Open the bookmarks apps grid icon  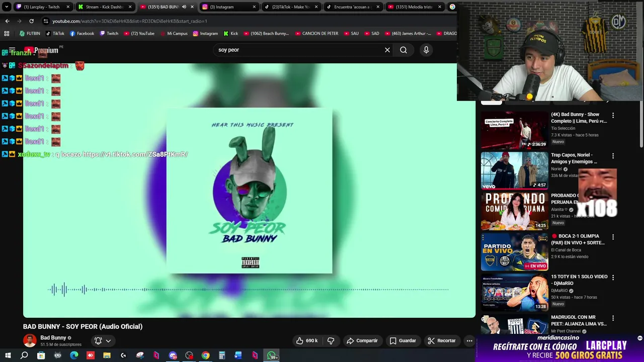point(7,33)
